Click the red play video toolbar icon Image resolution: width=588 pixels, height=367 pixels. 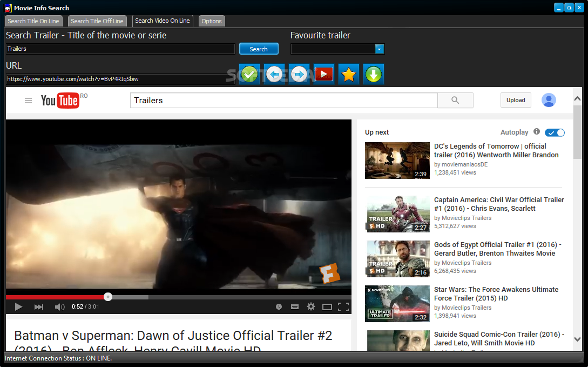[x=323, y=74]
